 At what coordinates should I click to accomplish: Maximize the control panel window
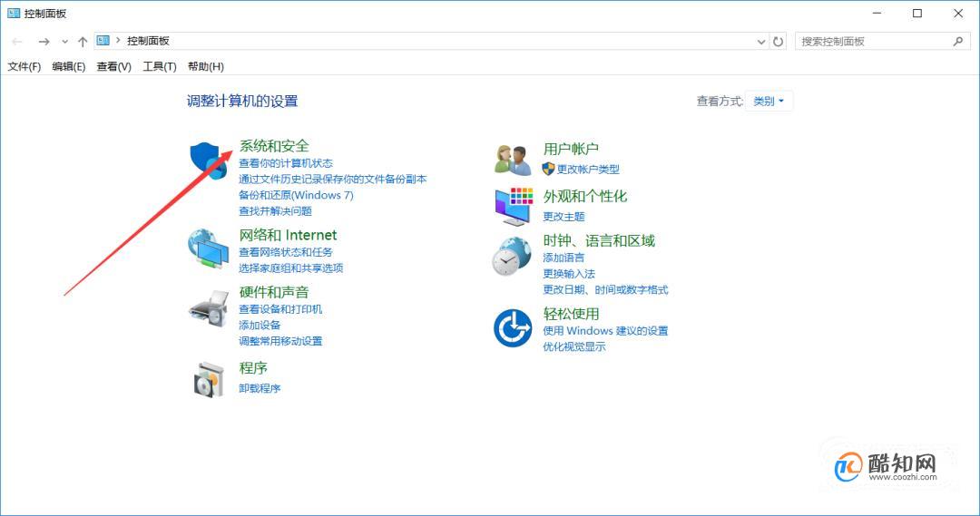click(x=916, y=13)
